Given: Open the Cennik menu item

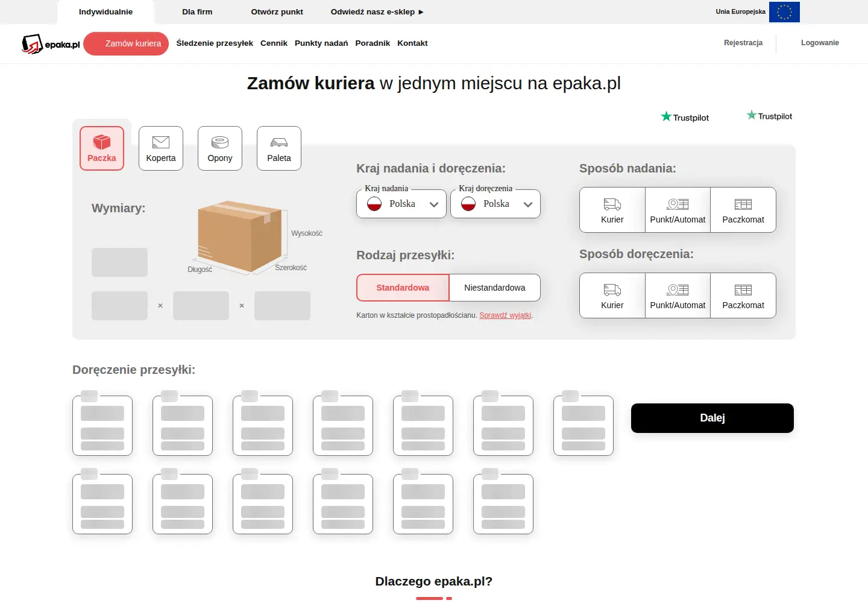Looking at the screenshot, I should coord(274,43).
